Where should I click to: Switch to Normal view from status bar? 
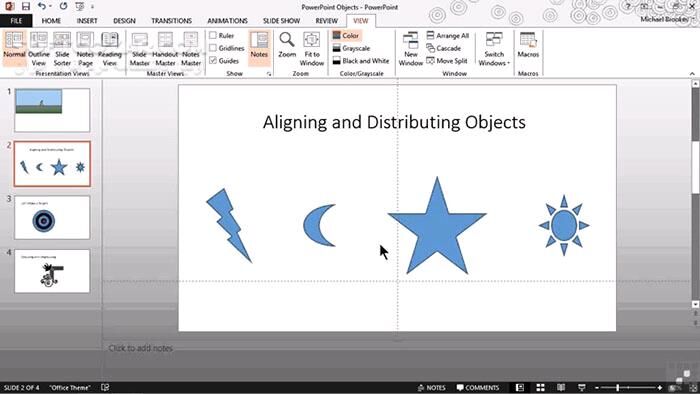(520, 387)
